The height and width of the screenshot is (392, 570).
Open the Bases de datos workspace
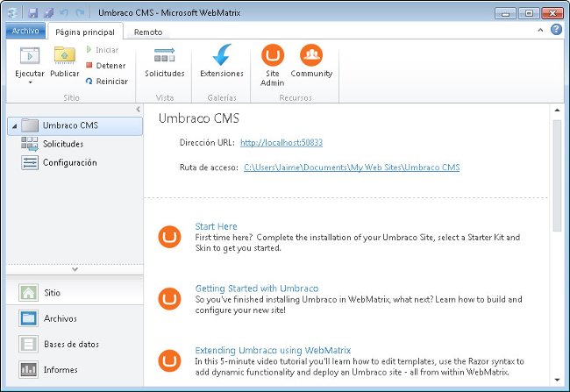75,344
